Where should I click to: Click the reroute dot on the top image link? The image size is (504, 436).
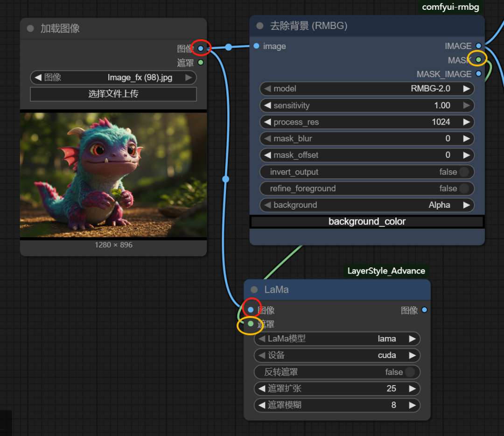tap(229, 47)
